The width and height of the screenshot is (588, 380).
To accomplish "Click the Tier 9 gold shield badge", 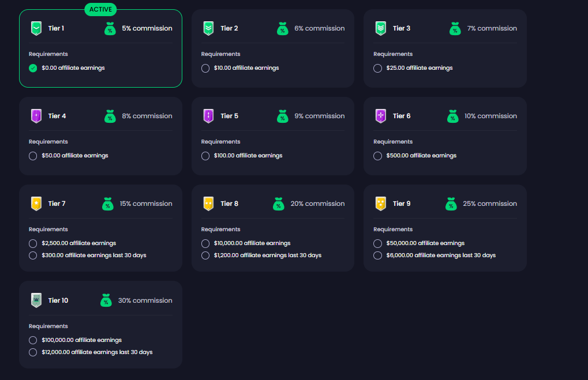I will pos(381,204).
